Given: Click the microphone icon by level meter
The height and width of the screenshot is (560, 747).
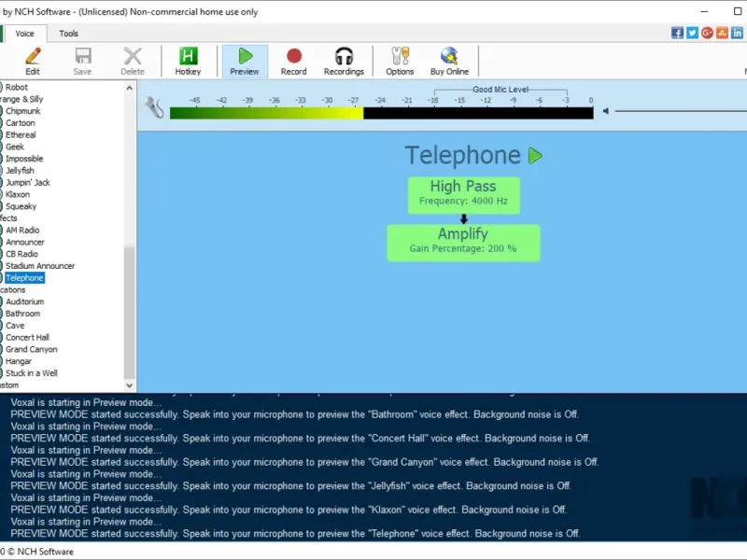Looking at the screenshot, I should point(154,107).
